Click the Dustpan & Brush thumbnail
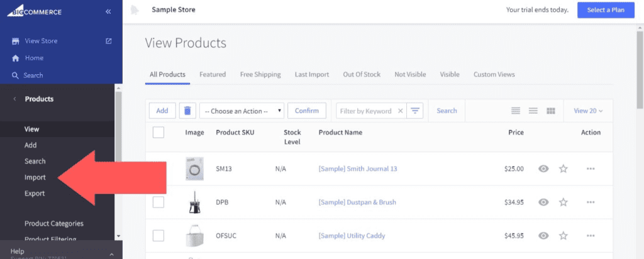This screenshot has height=259, width=644. 194,202
